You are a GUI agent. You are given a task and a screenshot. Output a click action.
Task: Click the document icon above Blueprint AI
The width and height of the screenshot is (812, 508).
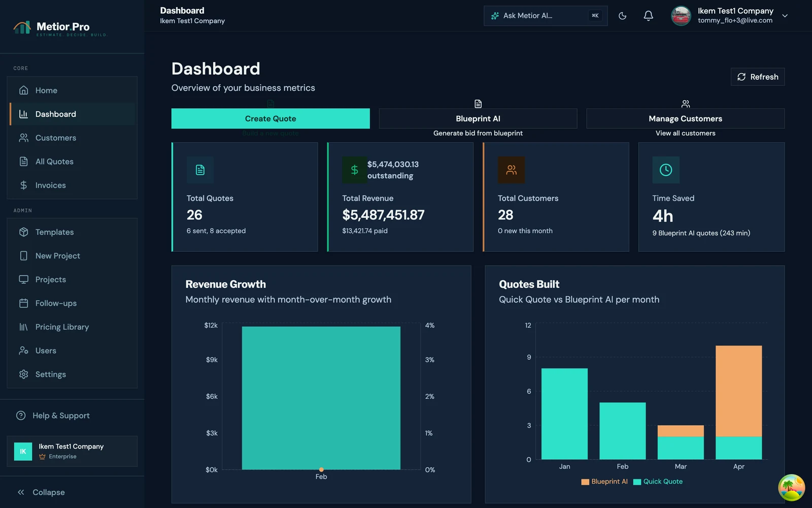pos(478,104)
